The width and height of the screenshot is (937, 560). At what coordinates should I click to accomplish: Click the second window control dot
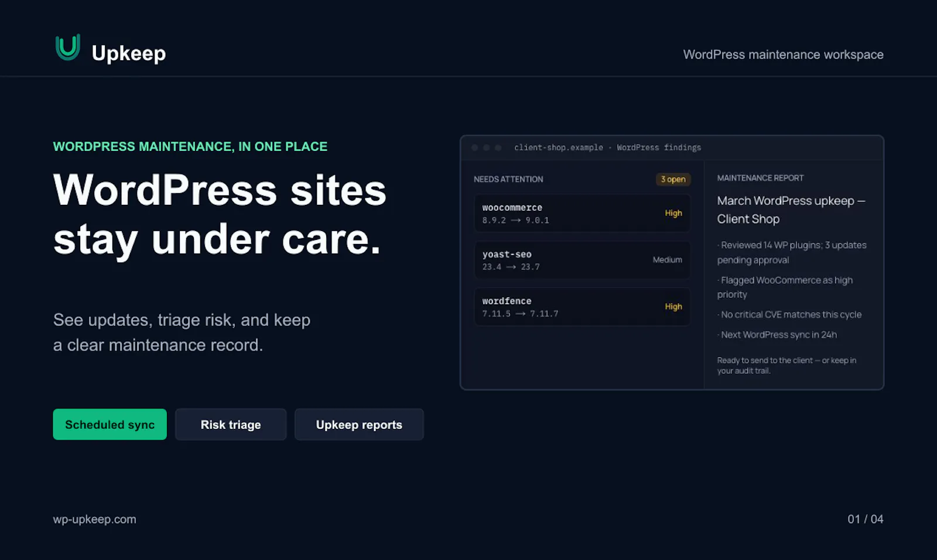[487, 147]
